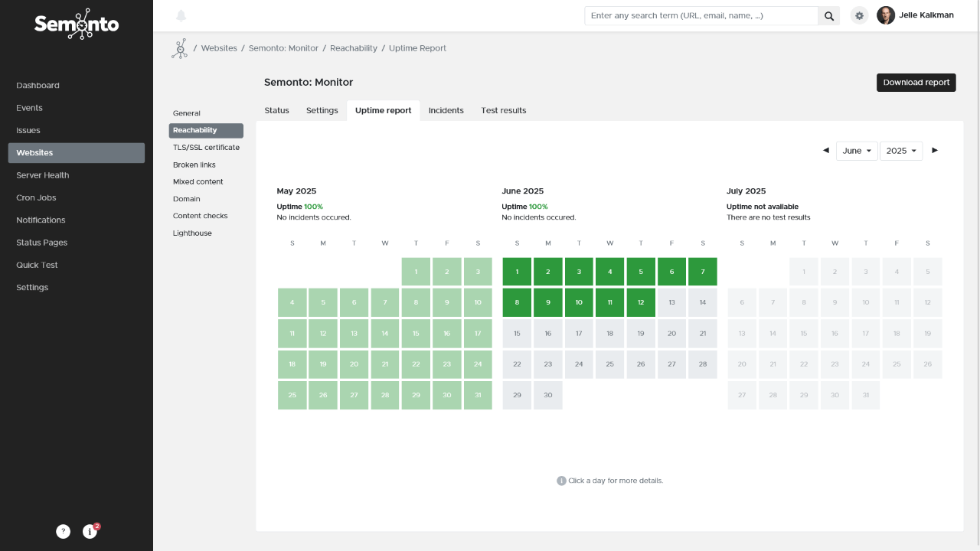Click the Download report button
This screenshot has width=980, height=551.
pos(916,83)
